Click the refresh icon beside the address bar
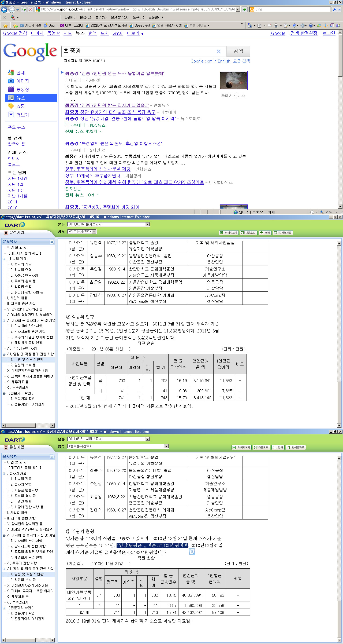Image resolution: width=343 pixels, height=644 pixels. point(24,9)
